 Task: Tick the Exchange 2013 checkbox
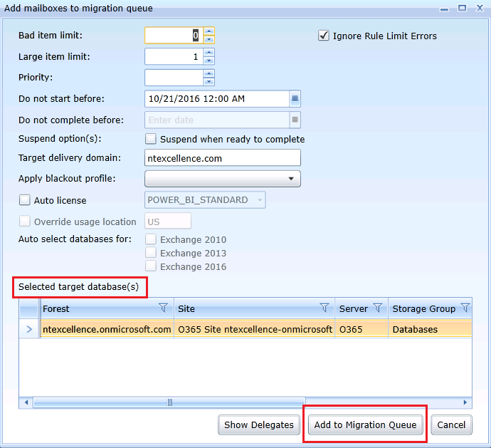click(151, 253)
